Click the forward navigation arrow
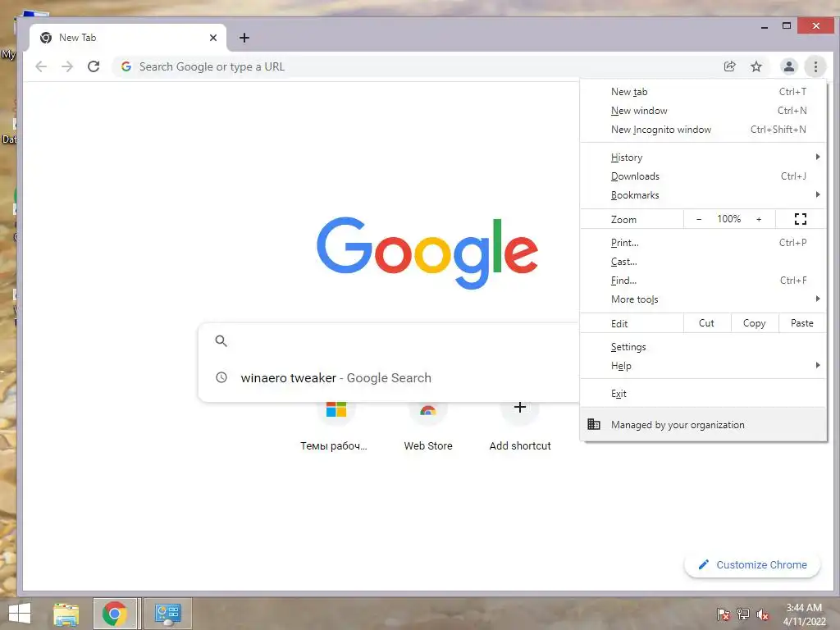Image resolution: width=840 pixels, height=630 pixels. [67, 66]
